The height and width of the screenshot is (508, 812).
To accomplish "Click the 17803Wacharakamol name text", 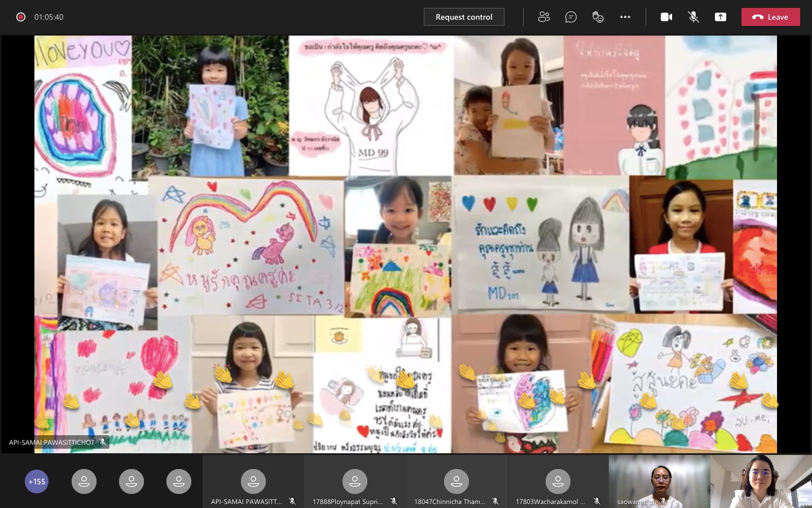I will tap(550, 501).
